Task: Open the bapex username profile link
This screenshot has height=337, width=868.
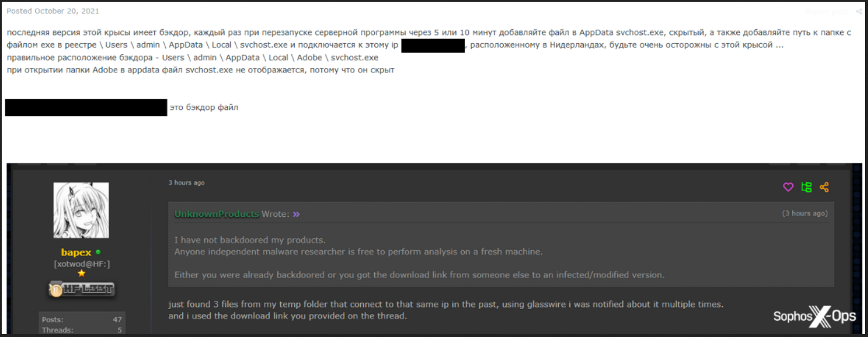Action: (77, 252)
